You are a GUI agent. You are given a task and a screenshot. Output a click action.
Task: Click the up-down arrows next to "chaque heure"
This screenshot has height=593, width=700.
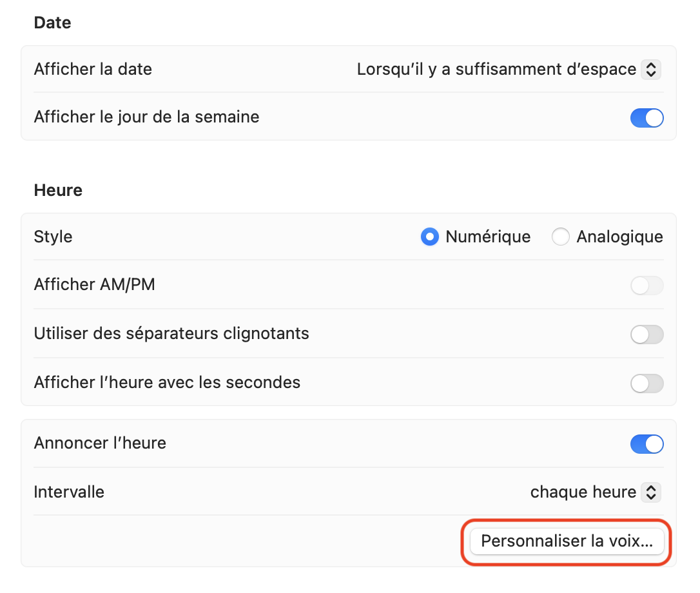pyautogui.click(x=651, y=492)
